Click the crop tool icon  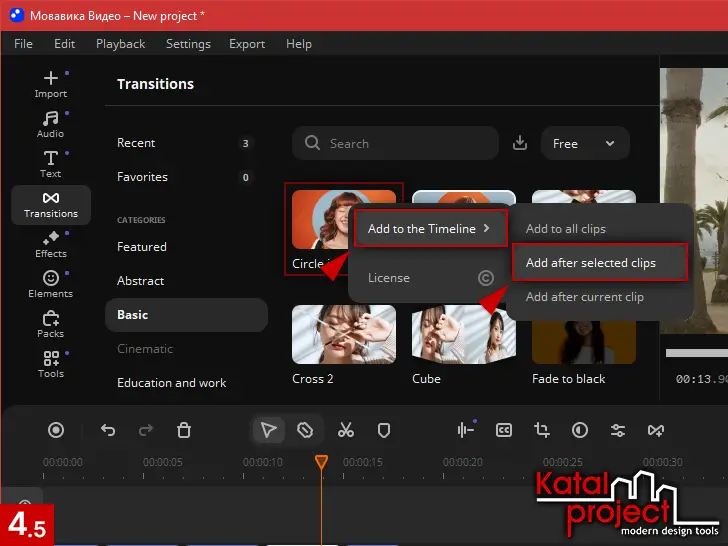(x=542, y=430)
